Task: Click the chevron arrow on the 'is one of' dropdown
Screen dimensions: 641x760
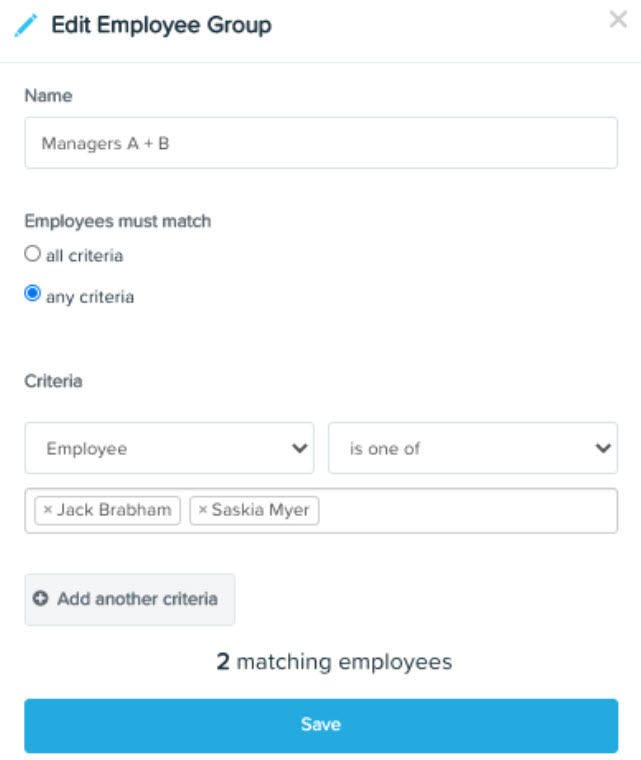Action: [x=603, y=448]
